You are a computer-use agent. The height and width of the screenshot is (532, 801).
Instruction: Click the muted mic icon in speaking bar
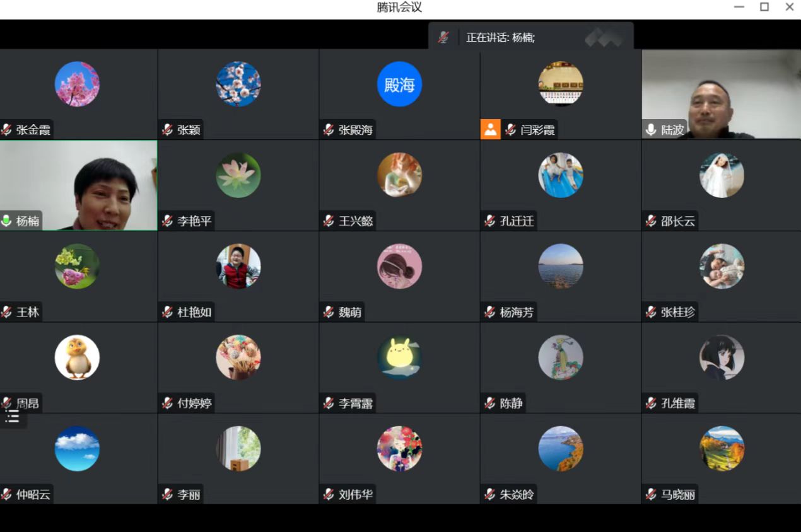coord(443,37)
